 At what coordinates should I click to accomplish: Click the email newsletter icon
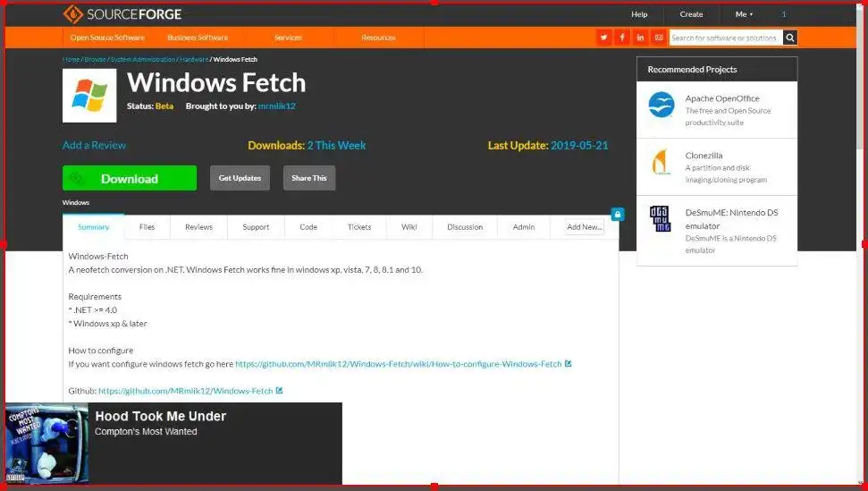pyautogui.click(x=658, y=38)
